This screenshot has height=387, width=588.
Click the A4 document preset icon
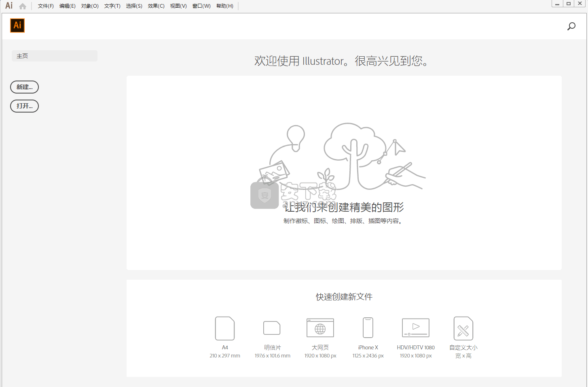click(225, 328)
